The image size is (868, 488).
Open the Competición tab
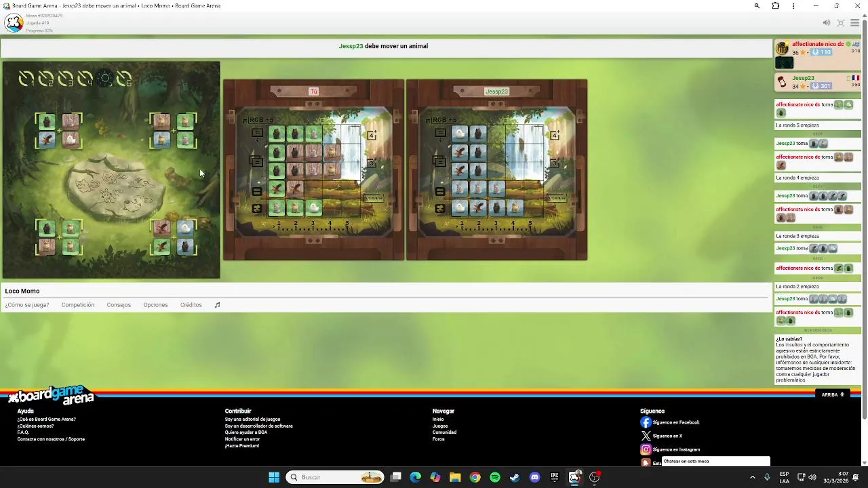click(x=78, y=305)
